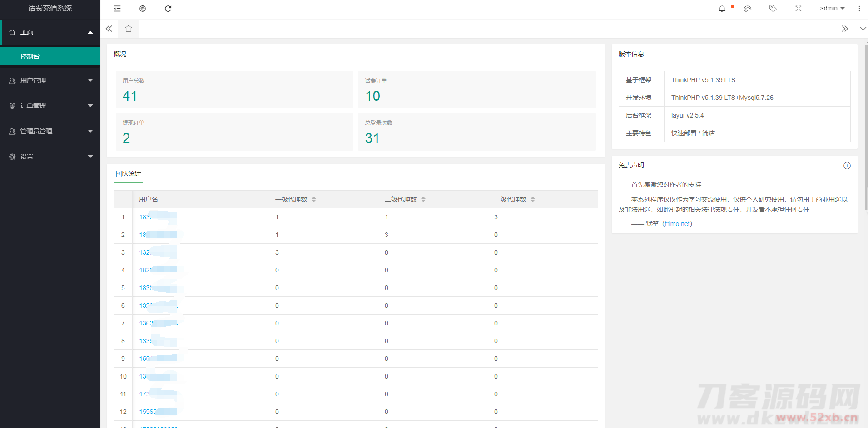This screenshot has height=428, width=868.
Task: Enter fullscreen with the expand icon
Action: coord(799,9)
